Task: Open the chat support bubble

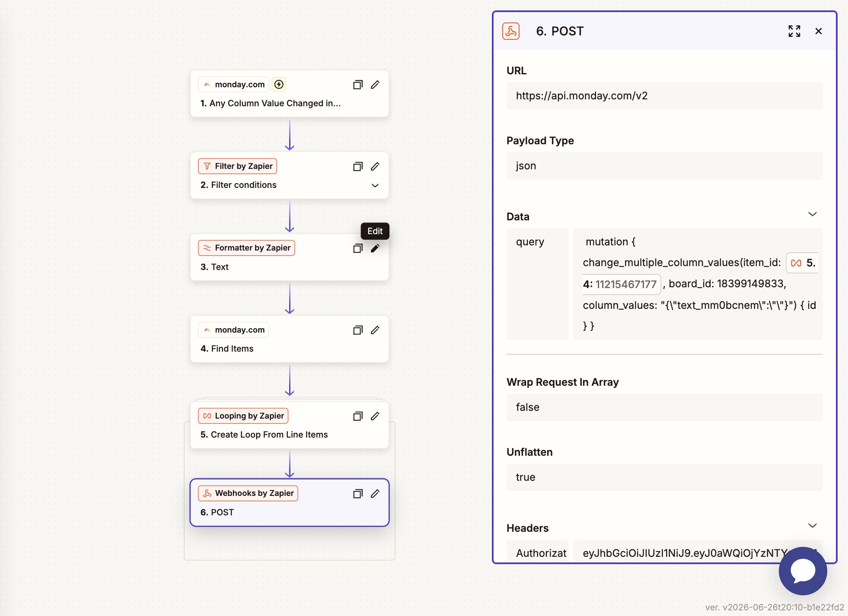Action: 803,571
